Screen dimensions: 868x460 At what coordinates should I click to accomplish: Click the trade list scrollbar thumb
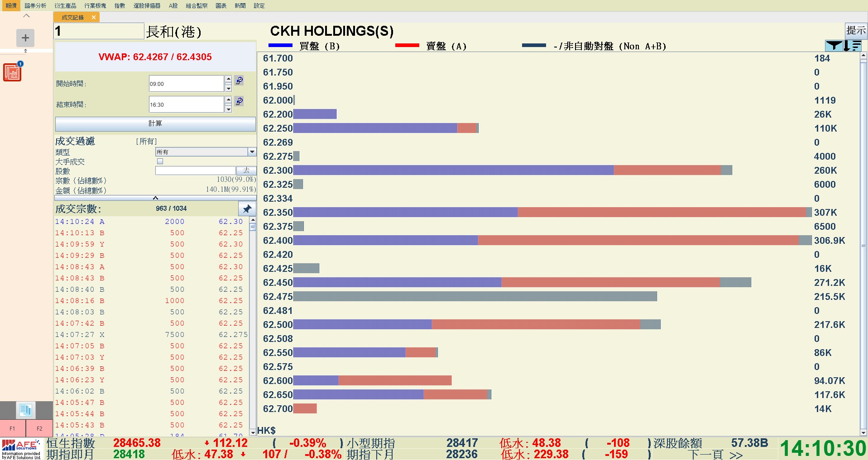(253, 227)
